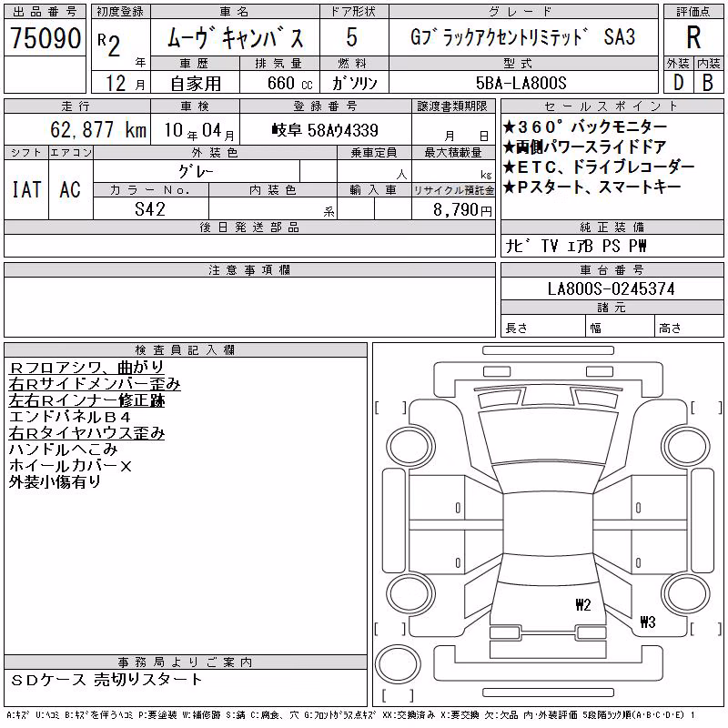Click air conditioner value AC
728x728 pixels.
point(70,189)
